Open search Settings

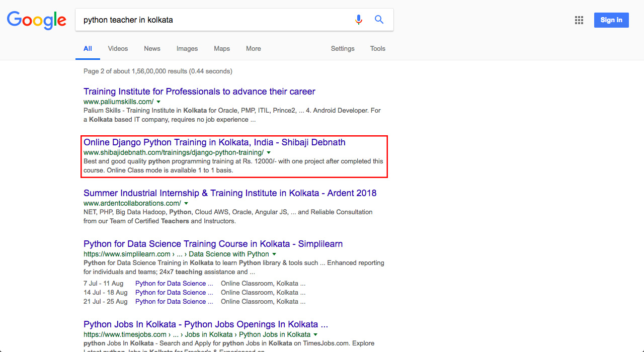point(343,49)
